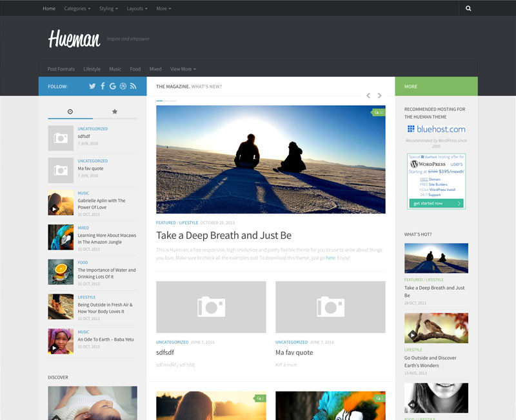Click FOOD category in left sidebar
Viewport: 516px width, 420px height.
(83, 263)
